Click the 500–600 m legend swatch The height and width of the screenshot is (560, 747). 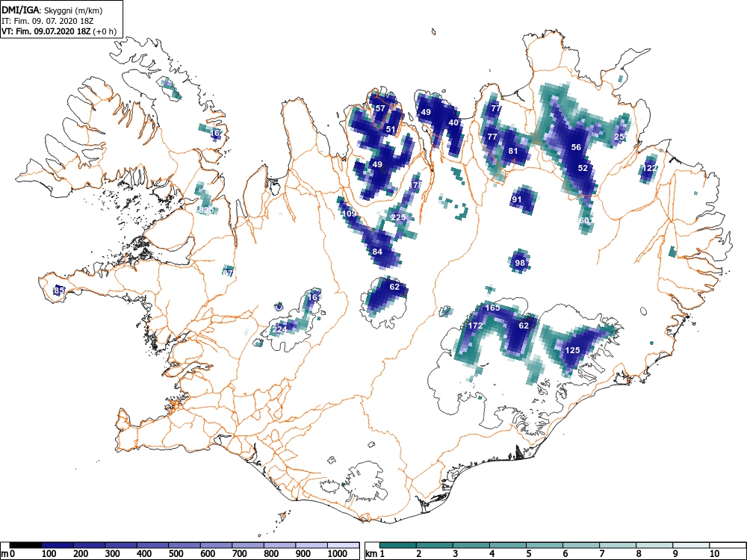point(185,545)
